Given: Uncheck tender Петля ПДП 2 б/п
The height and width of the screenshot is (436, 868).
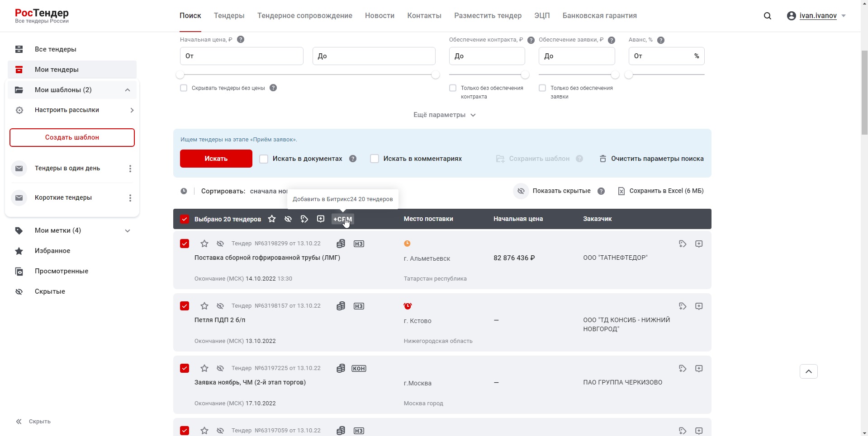Looking at the screenshot, I should [185, 306].
